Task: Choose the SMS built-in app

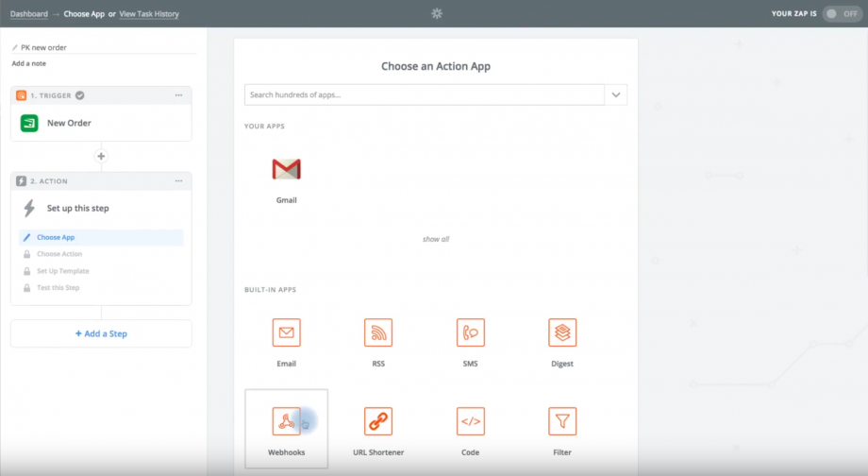Action: [471, 332]
